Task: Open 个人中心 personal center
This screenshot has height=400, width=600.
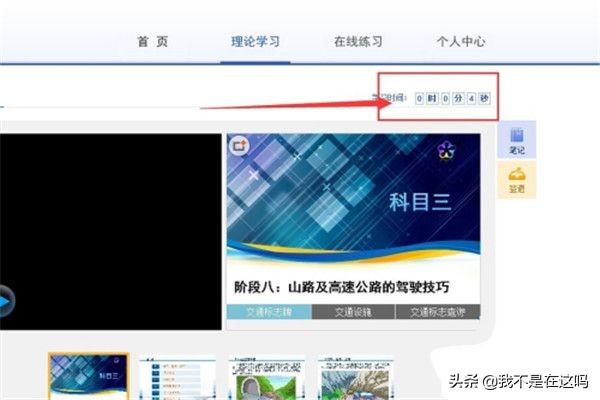Action: (x=461, y=42)
